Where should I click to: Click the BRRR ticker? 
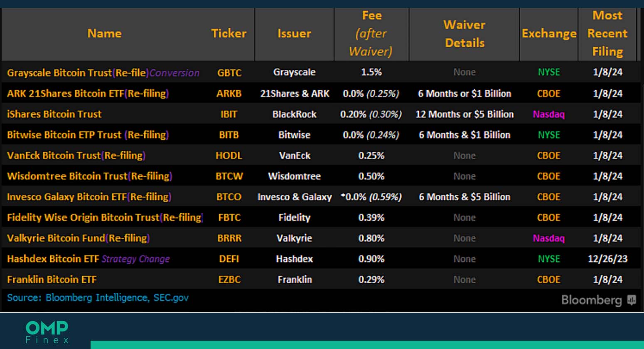[x=229, y=238]
